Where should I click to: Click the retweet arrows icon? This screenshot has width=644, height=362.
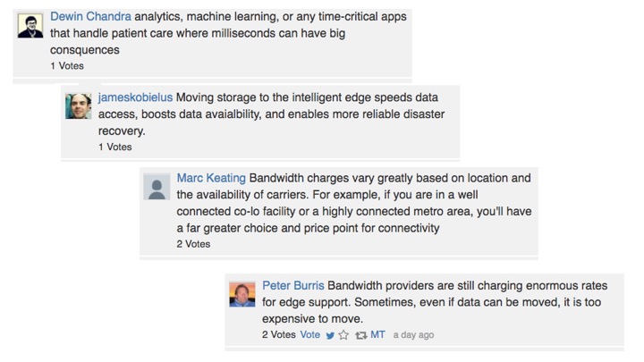[x=360, y=335]
